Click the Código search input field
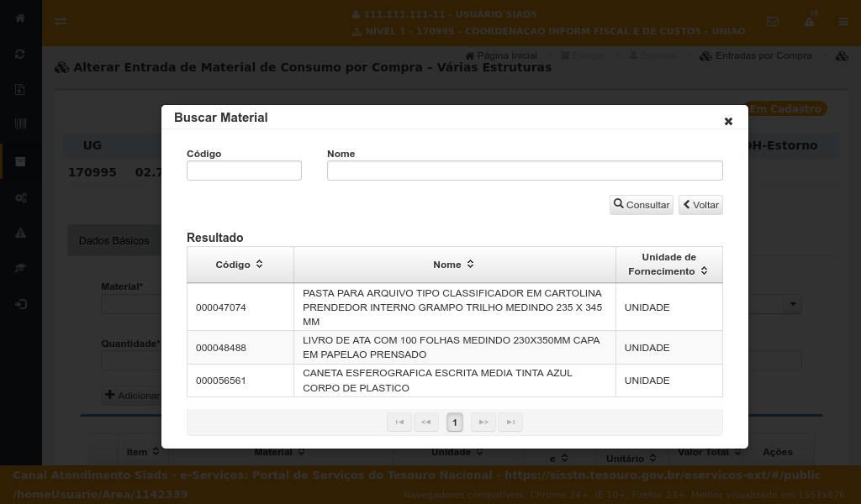This screenshot has width=861, height=504. tap(244, 171)
